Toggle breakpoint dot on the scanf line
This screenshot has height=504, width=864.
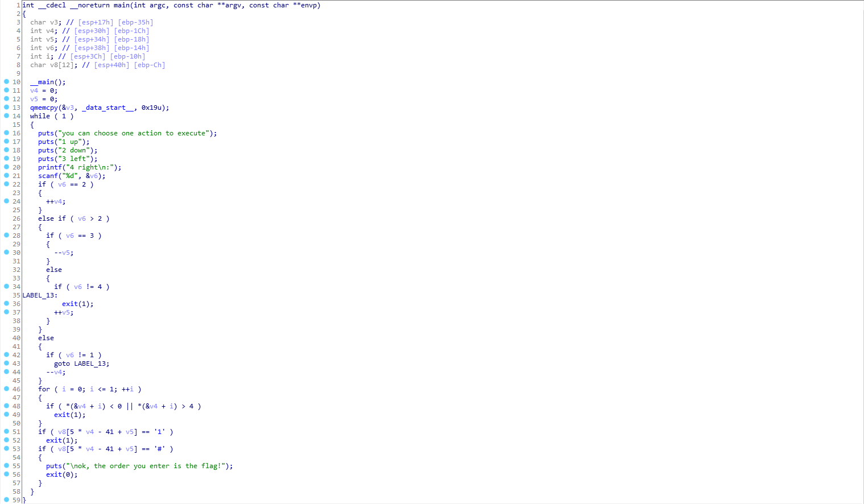coord(6,175)
